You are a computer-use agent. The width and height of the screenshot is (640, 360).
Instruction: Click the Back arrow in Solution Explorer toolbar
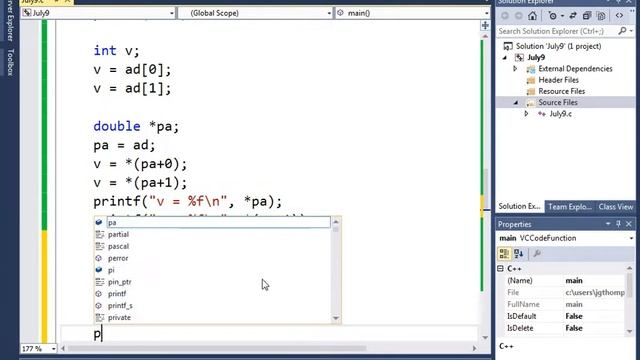505,16
